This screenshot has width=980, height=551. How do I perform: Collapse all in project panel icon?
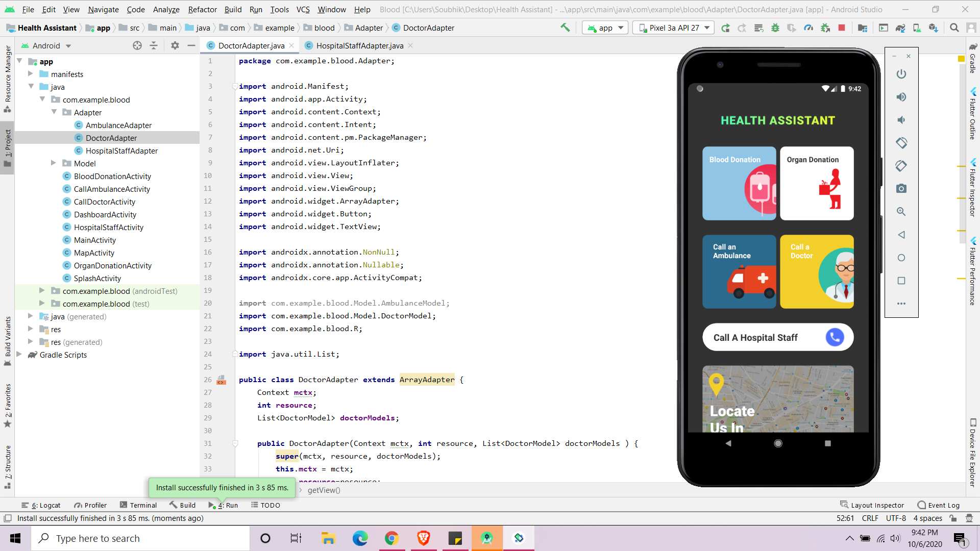tap(153, 45)
